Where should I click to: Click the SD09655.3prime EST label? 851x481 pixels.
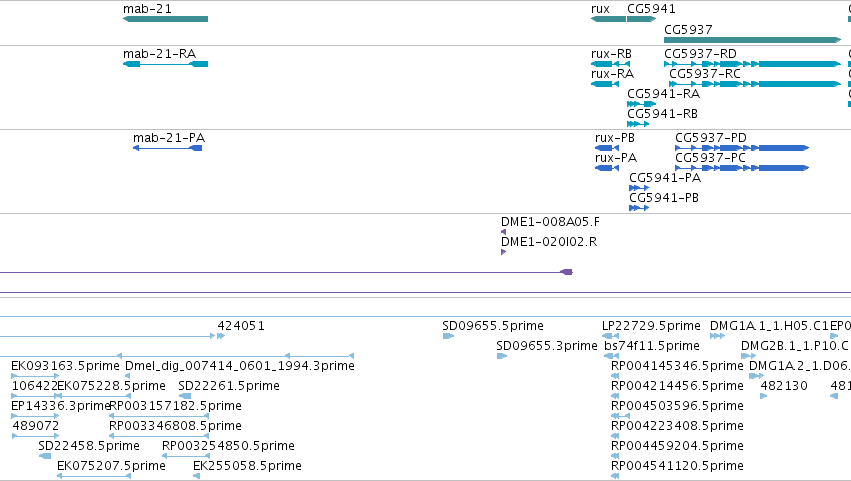pos(547,346)
